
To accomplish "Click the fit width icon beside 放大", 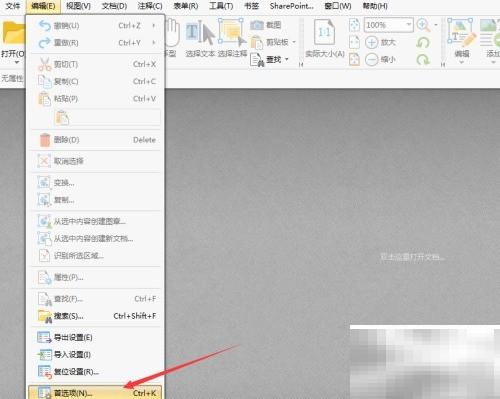I will pyautogui.click(x=354, y=42).
